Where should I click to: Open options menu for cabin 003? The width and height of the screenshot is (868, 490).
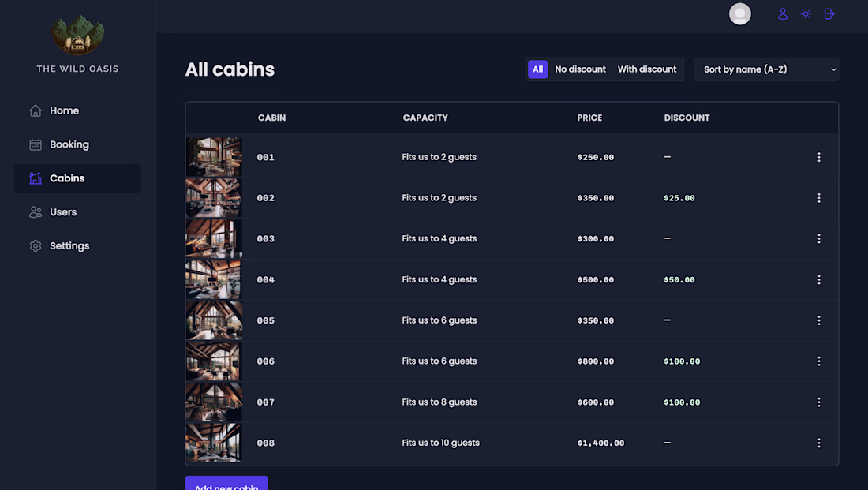click(x=819, y=238)
